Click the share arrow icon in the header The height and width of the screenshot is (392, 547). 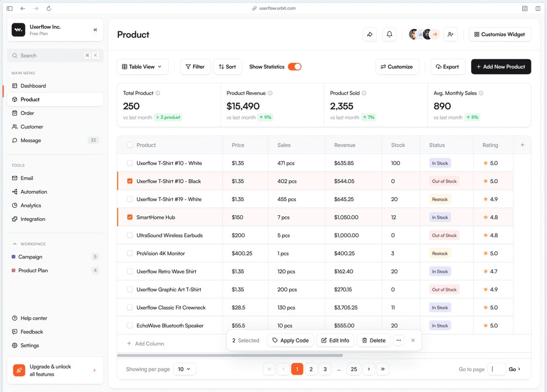(x=370, y=34)
